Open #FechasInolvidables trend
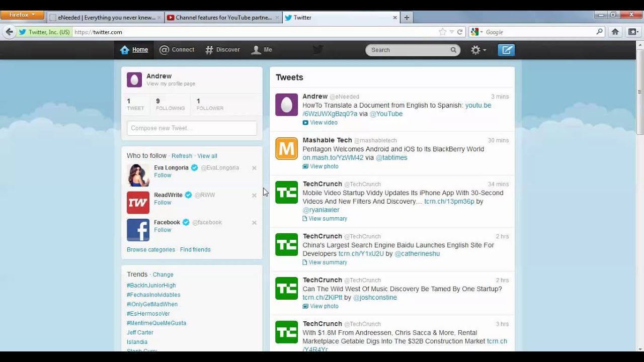Screen dimensions: 644x362 [x=153, y=295]
